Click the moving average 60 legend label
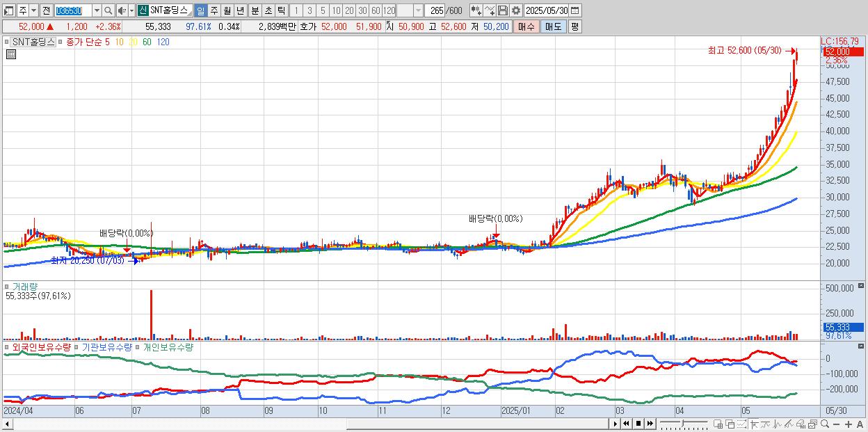Screen dimensions: 868x432 (147, 42)
